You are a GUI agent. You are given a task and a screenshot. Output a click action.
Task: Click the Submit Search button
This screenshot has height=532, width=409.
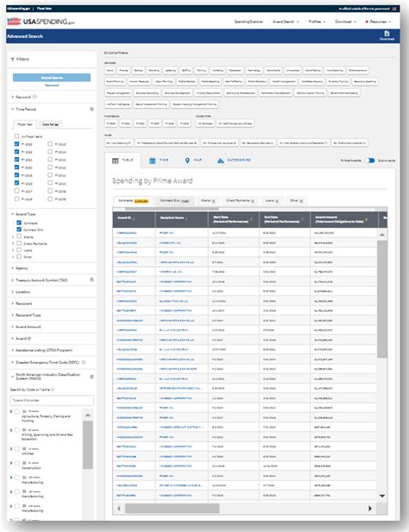[52, 78]
